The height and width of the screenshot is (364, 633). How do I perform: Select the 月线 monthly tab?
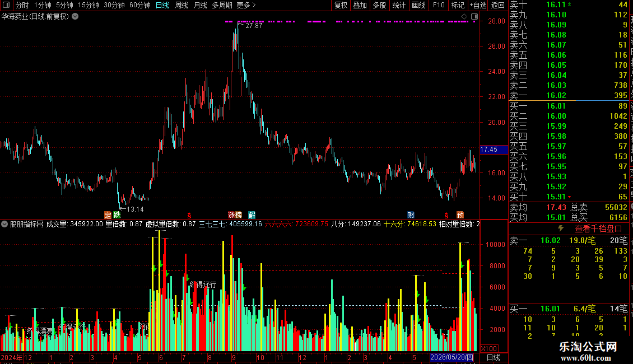[200, 5]
